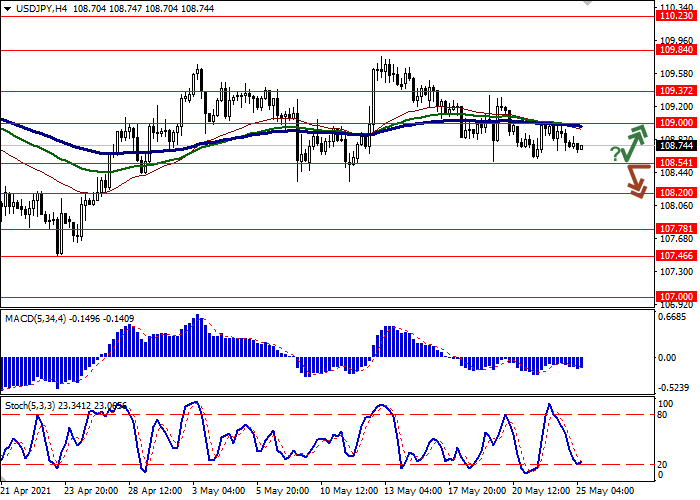Click the 3 May 04:00 time label
700x500 pixels.
(x=219, y=491)
